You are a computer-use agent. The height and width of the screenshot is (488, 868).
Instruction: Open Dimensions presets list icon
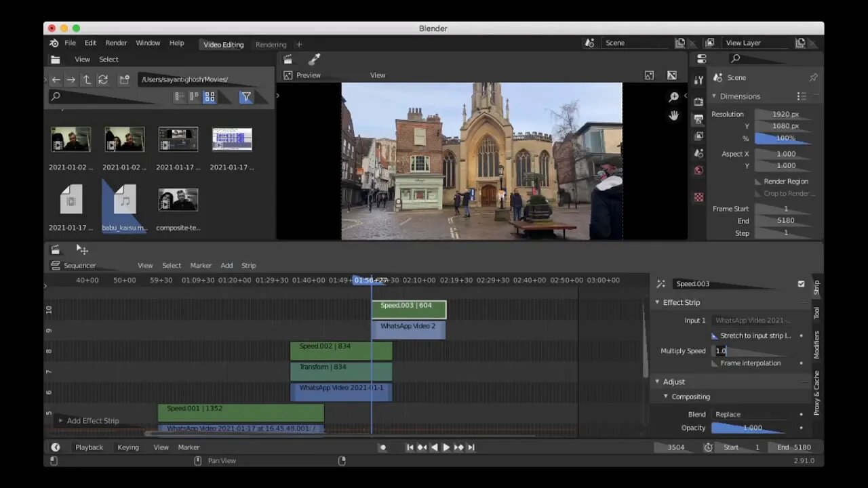click(x=802, y=96)
